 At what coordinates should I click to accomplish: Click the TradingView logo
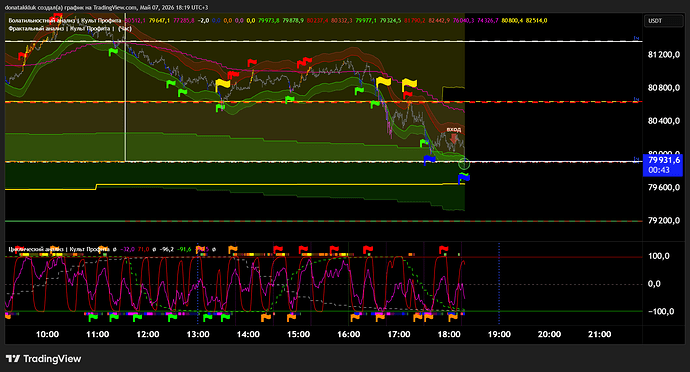[x=44, y=359]
